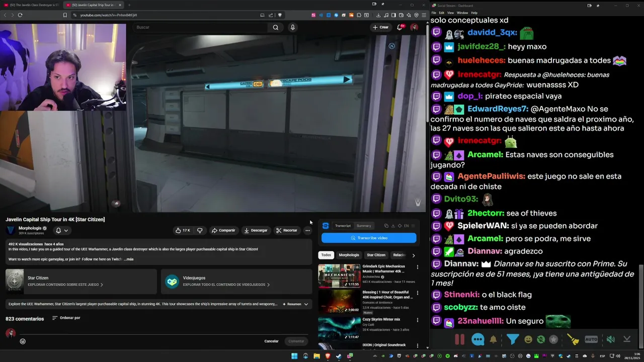This screenshot has width=644, height=362.
Task: Open options for Grimdark Epic Mechanicus video
Action: click(417, 267)
